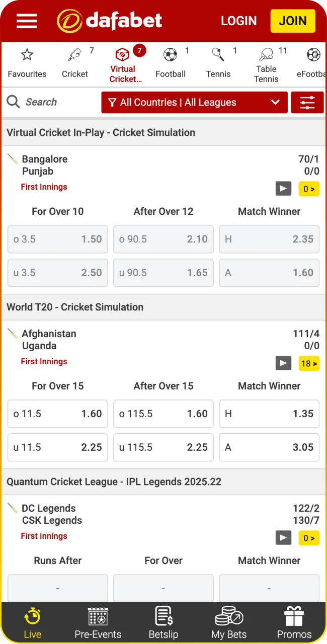Click the JOIN button
327x644 pixels.
click(x=293, y=21)
